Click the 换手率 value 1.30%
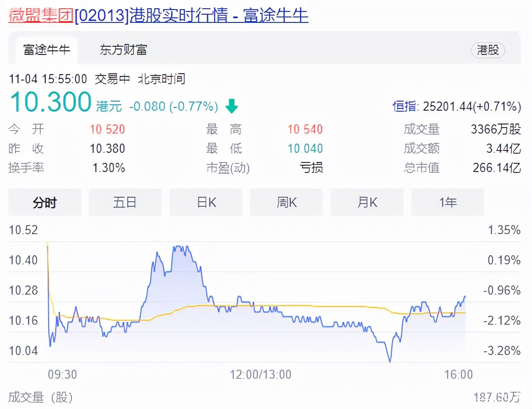The height and width of the screenshot is (409, 532). coord(109,168)
